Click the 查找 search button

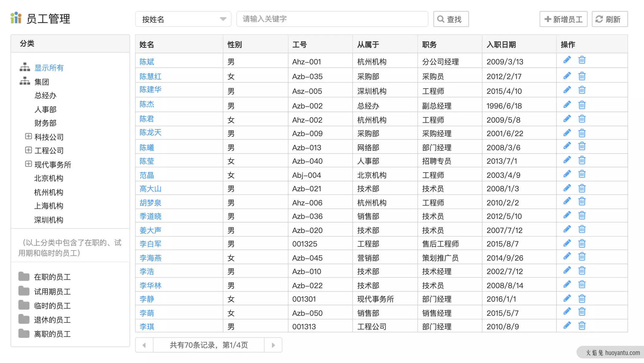click(451, 19)
